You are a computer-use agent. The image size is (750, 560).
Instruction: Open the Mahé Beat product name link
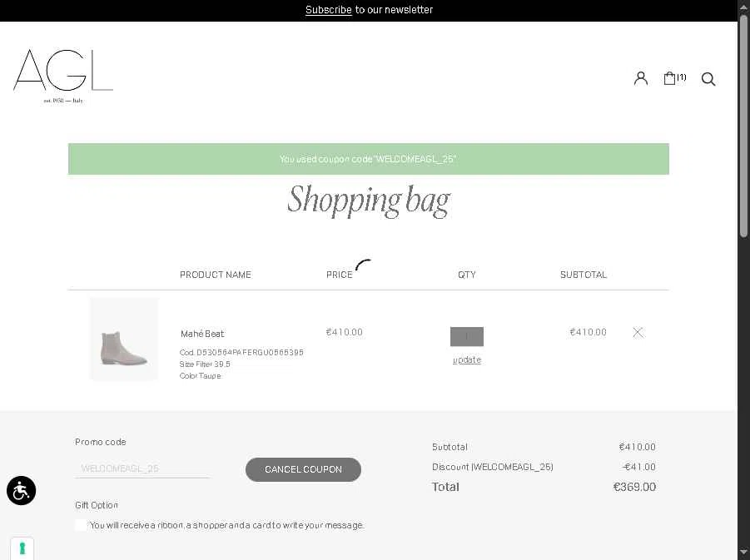pos(202,334)
